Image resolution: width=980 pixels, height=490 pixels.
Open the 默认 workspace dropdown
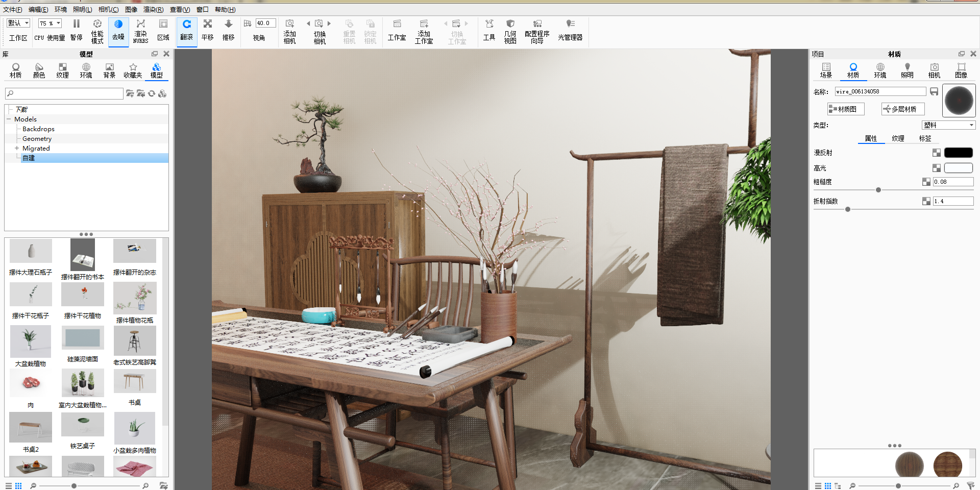[x=19, y=23]
